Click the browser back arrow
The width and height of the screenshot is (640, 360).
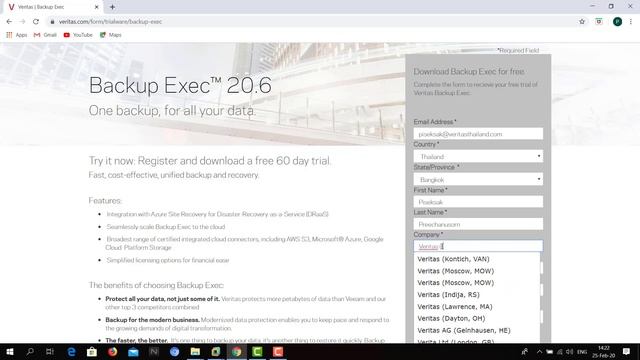(9, 22)
